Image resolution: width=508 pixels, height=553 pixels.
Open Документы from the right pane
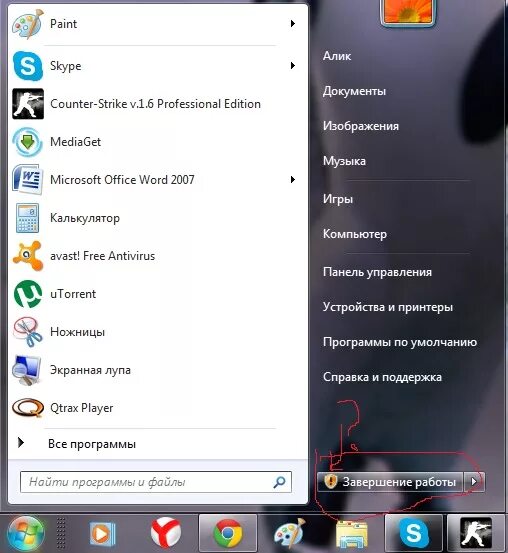(354, 91)
